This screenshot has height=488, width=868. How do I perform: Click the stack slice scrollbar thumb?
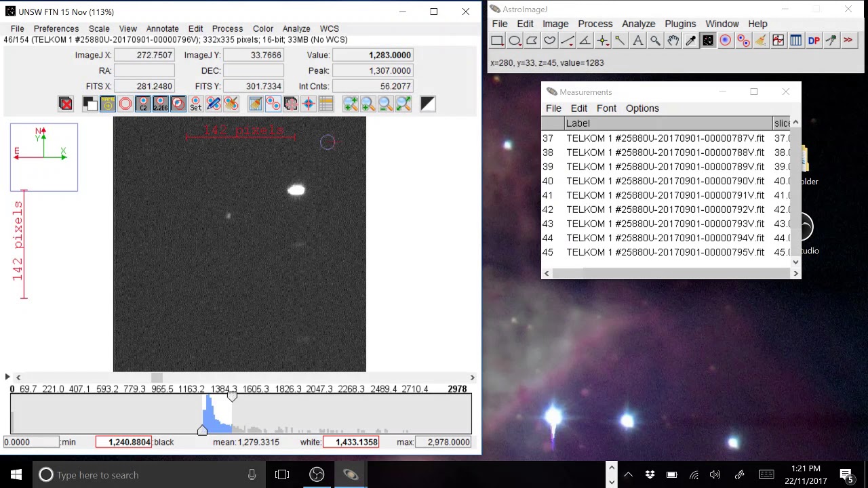click(x=157, y=378)
